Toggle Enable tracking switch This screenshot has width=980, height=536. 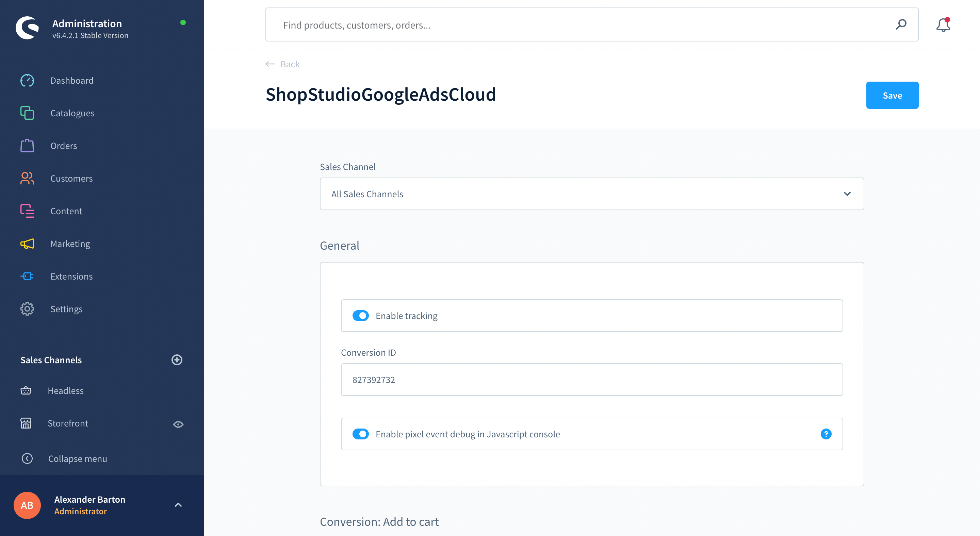(361, 316)
